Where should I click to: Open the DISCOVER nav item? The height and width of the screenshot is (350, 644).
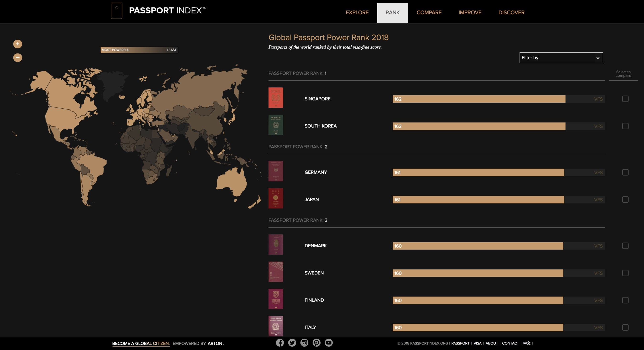[511, 12]
